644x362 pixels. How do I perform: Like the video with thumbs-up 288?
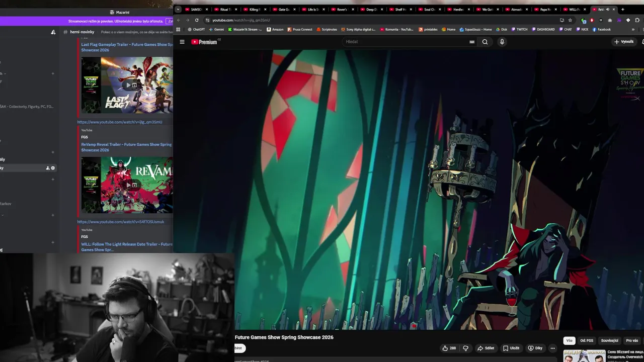[449, 348]
